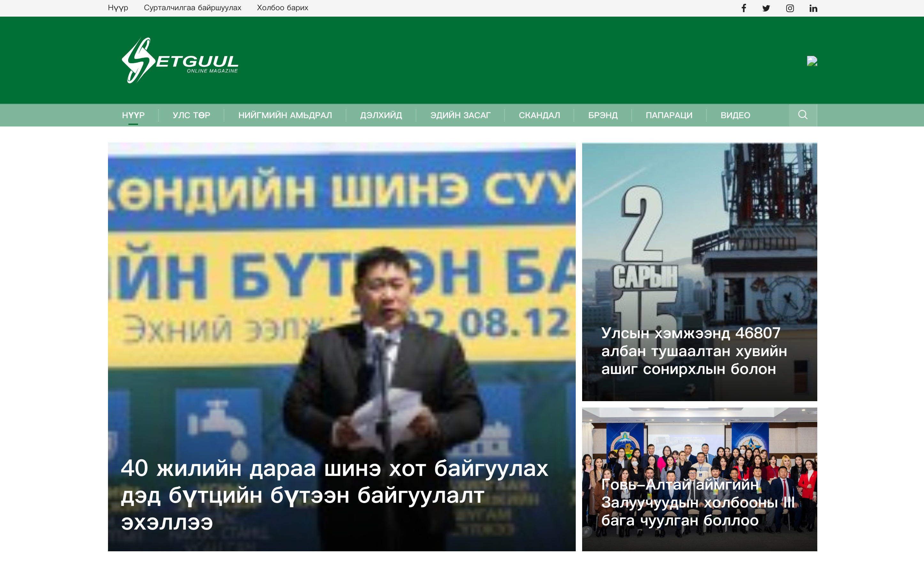924x573 pixels.
Task: Open the 46807 албан тушаалтан article thumbnail
Action: tap(699, 271)
